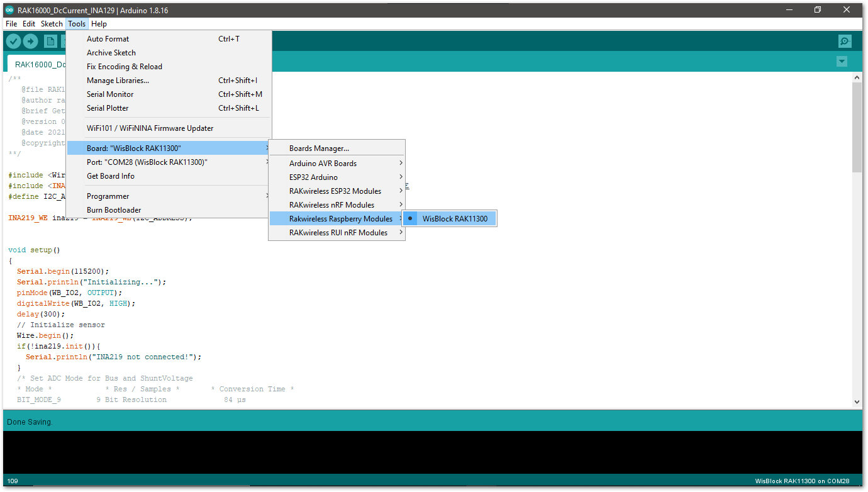This screenshot has width=868, height=492.
Task: Select the RAK16000_Dc sketch tab
Action: [x=38, y=64]
